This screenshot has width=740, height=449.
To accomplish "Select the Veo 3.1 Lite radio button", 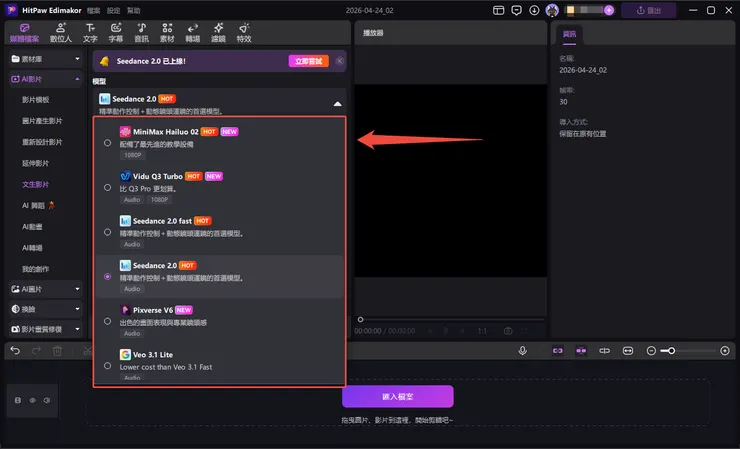I will (x=108, y=366).
